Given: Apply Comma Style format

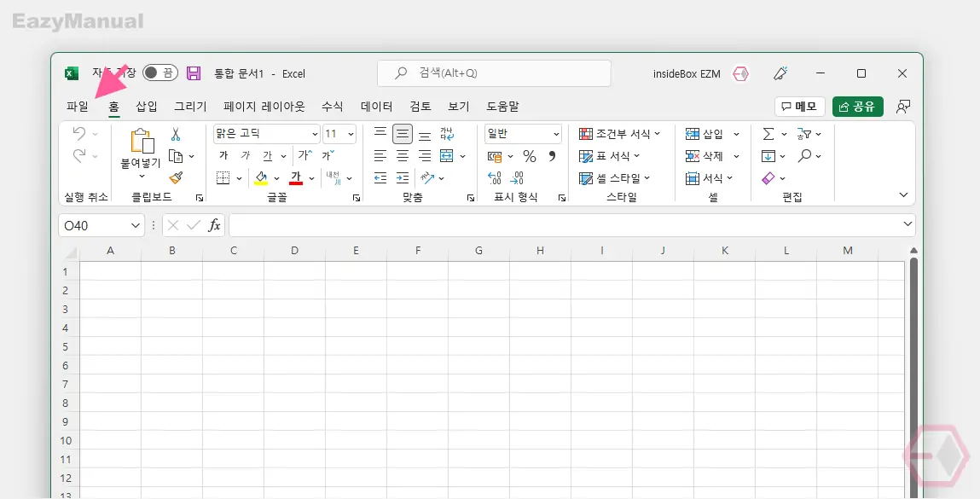Looking at the screenshot, I should click(x=552, y=156).
